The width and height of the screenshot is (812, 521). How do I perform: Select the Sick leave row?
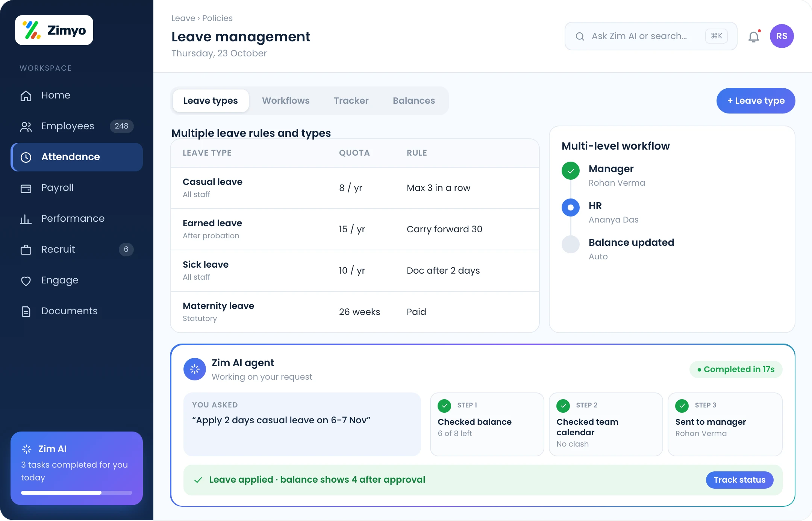(355, 271)
